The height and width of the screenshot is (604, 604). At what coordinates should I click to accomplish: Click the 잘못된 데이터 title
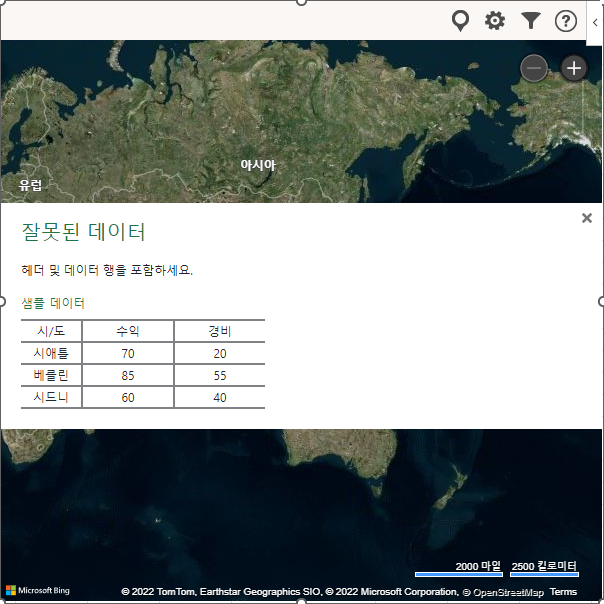pos(83,232)
